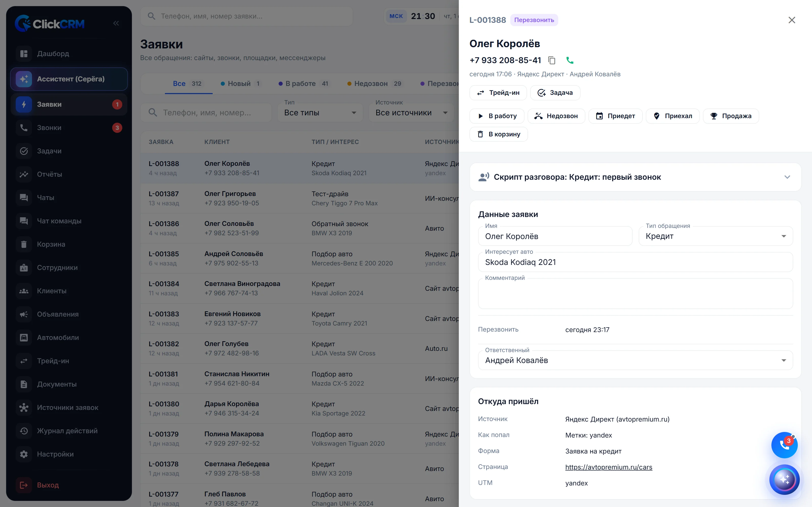Open the AI assistant floating orb
Viewport: 812px width, 507px height.
point(784,480)
